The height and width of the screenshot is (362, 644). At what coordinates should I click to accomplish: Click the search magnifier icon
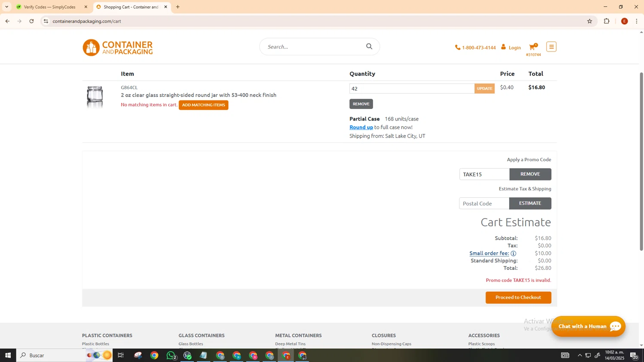click(x=369, y=46)
